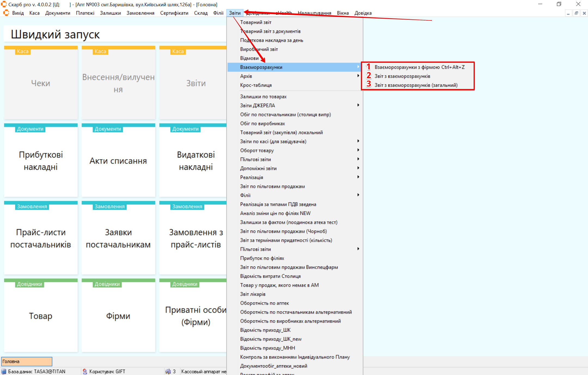Image resolution: width=588 pixels, height=375 pixels.
Task: Click the Скарб app icon beside Вихід
Action: [6, 13]
